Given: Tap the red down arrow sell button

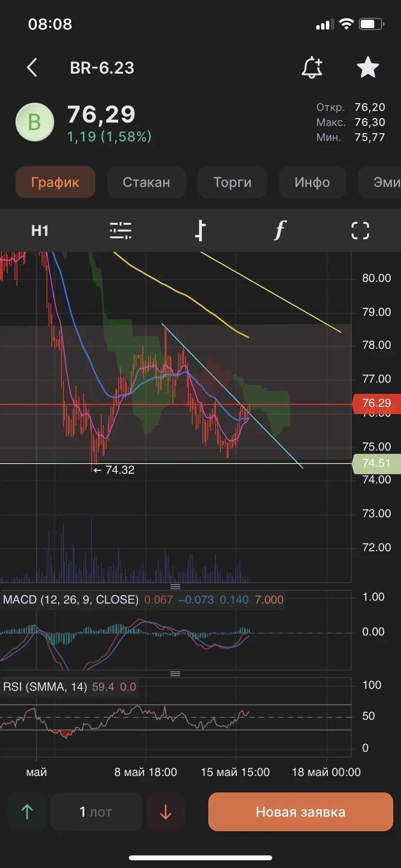Looking at the screenshot, I should (x=166, y=812).
